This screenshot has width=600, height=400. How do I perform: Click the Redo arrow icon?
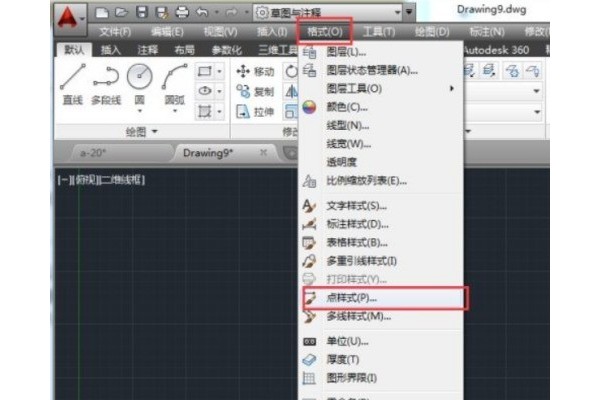231,13
